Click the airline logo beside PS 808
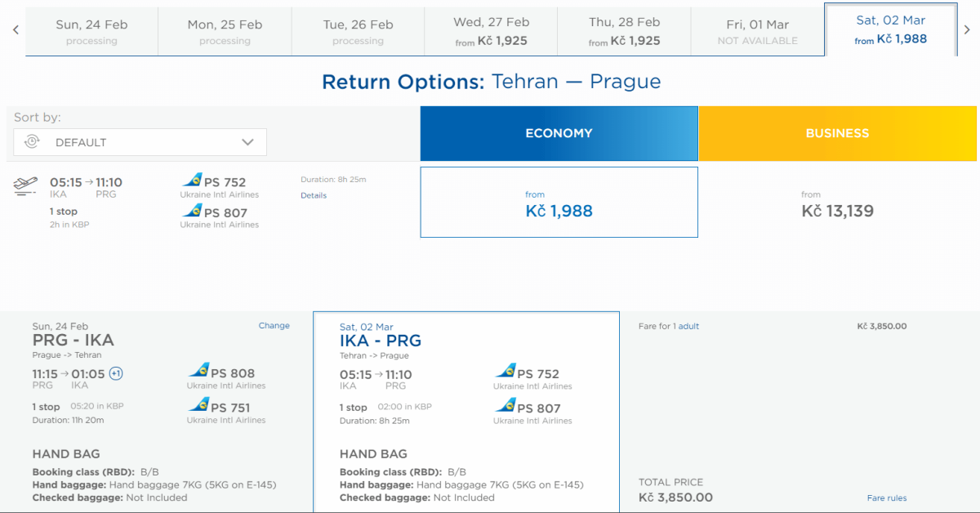The width and height of the screenshot is (980, 513). [x=198, y=372]
